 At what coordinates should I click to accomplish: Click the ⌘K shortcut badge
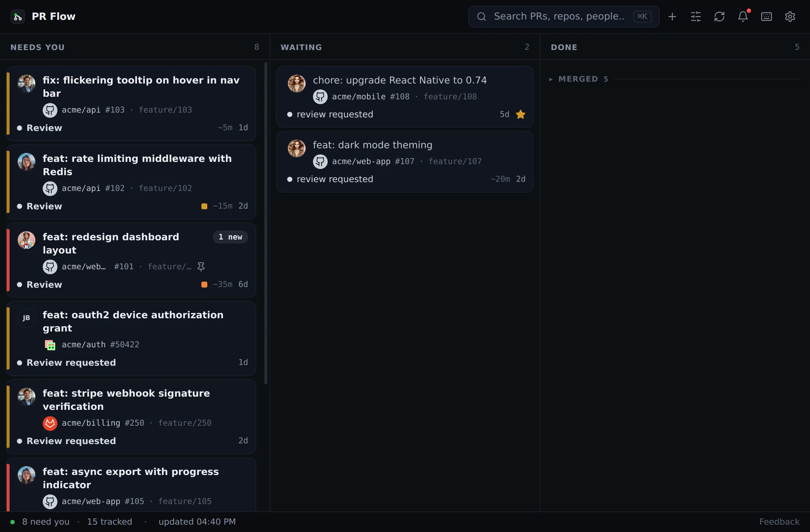[x=642, y=17]
